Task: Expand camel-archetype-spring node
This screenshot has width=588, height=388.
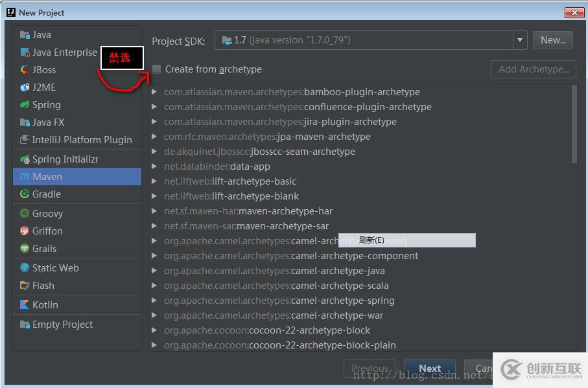Action: pyautogui.click(x=154, y=301)
